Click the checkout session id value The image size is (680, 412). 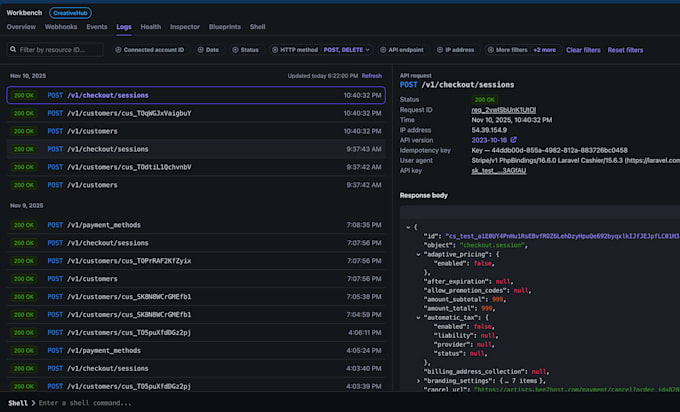pyautogui.click(x=562, y=236)
